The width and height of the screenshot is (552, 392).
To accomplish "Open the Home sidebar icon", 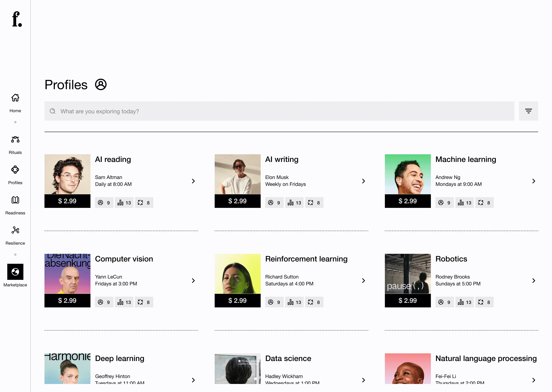I will [x=15, y=98].
